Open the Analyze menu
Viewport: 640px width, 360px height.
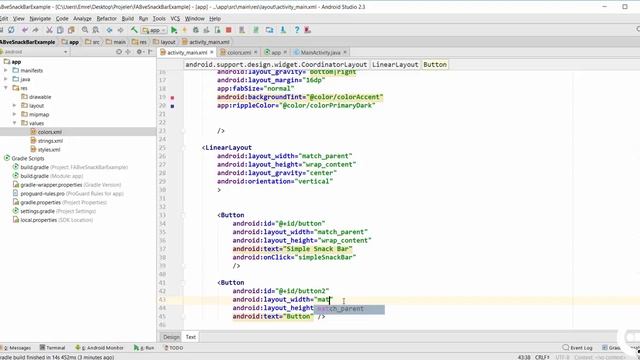pos(82,18)
